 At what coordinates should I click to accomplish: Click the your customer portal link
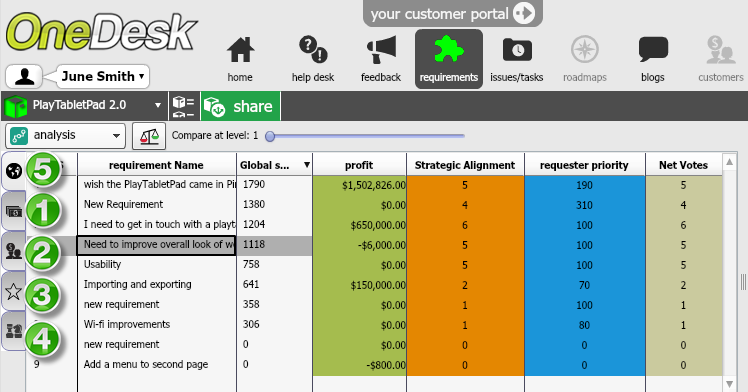tap(452, 13)
